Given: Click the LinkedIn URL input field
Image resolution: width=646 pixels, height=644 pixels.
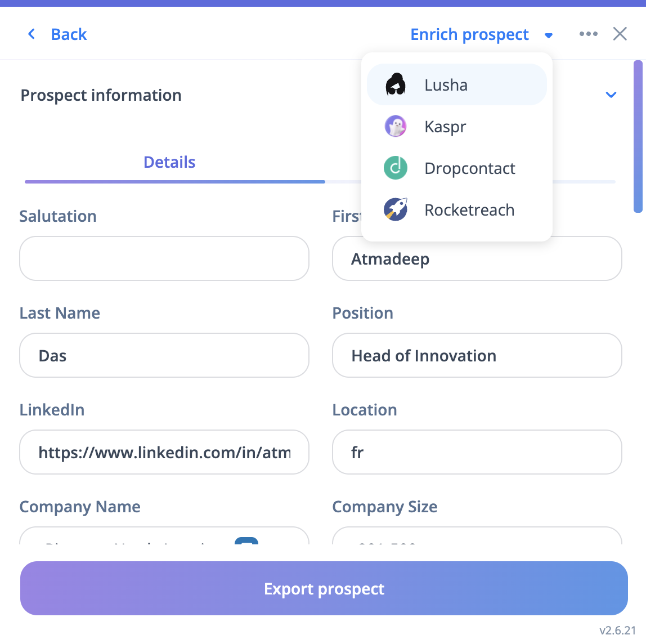Looking at the screenshot, I should [164, 452].
